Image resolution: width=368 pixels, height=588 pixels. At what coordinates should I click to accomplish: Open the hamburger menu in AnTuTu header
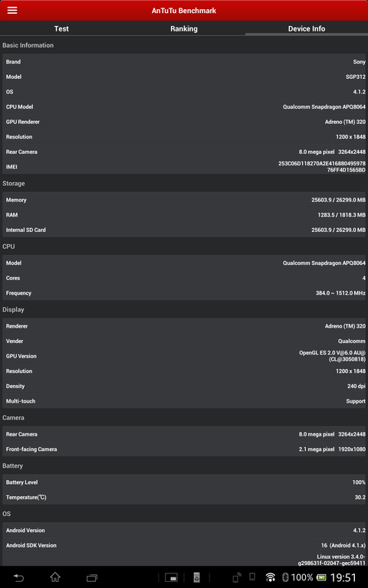tap(12, 11)
